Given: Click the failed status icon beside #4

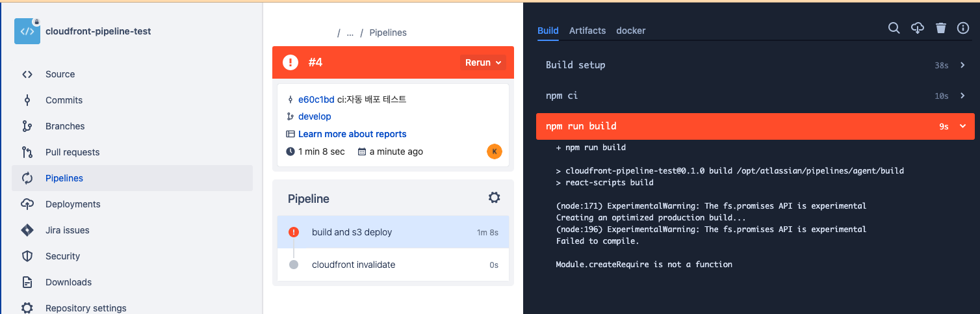Looking at the screenshot, I should 290,62.
